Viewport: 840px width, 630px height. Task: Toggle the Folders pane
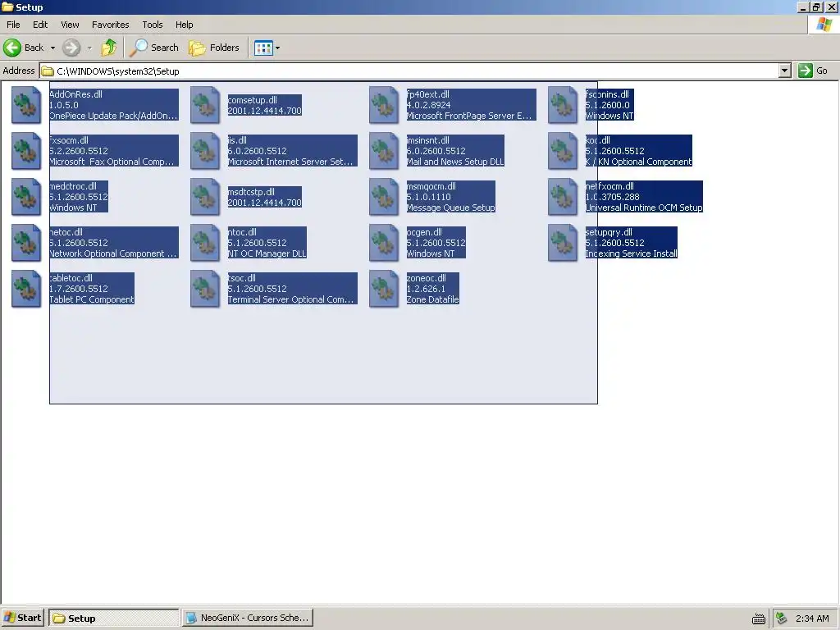[214, 48]
